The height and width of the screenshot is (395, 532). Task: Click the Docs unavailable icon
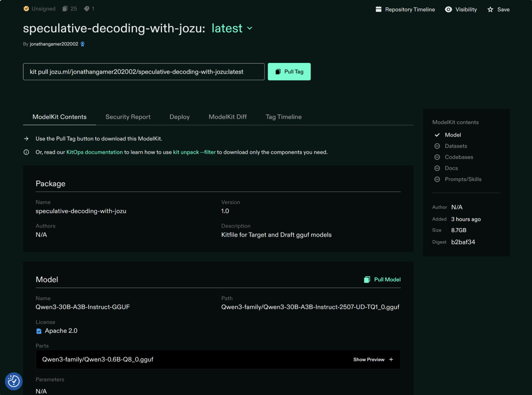(x=437, y=168)
